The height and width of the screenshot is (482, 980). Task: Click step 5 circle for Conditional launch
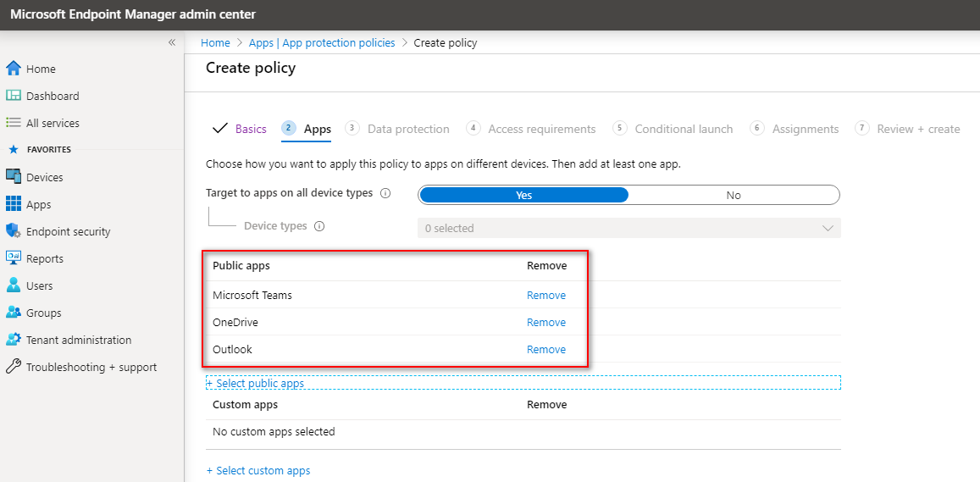[x=620, y=128]
